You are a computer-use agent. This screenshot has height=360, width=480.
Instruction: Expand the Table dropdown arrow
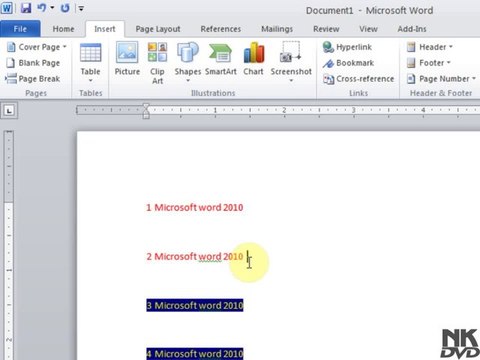click(x=90, y=80)
